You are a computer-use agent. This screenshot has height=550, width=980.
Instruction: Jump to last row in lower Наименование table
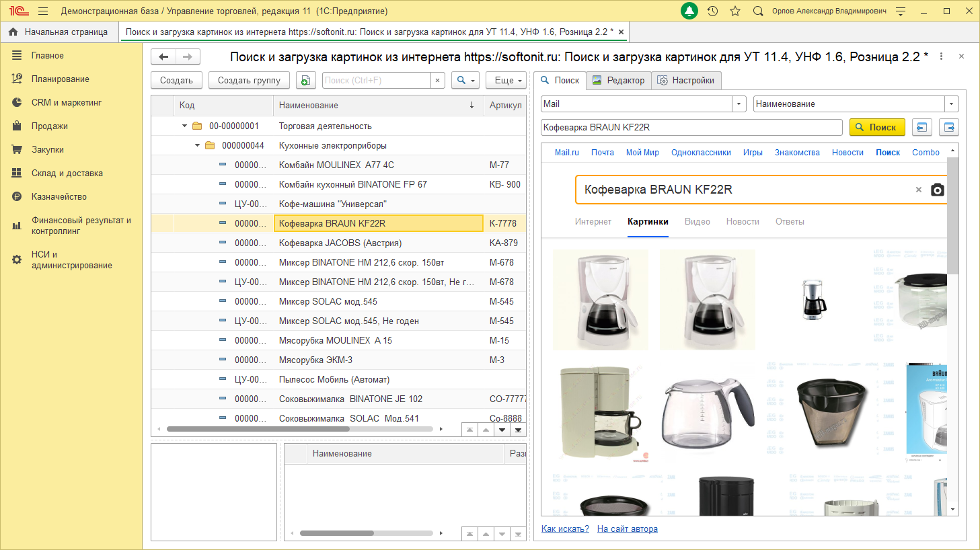pyautogui.click(x=518, y=534)
